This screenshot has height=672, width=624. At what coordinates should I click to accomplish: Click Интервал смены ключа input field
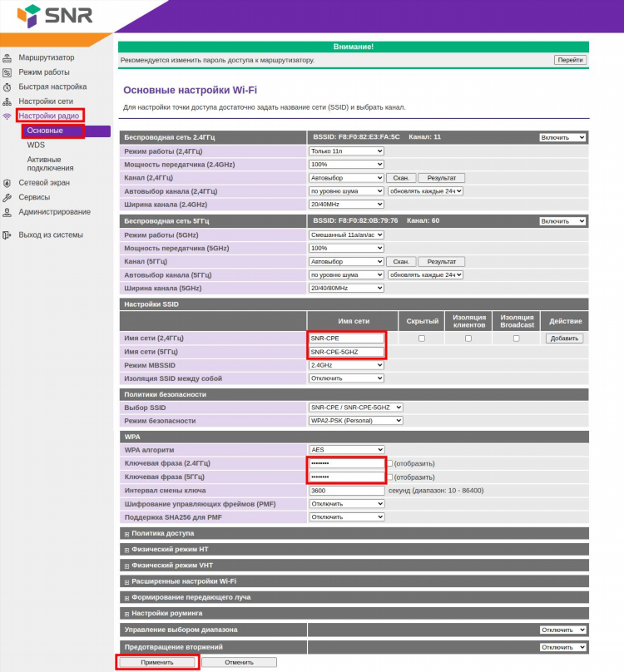(346, 491)
